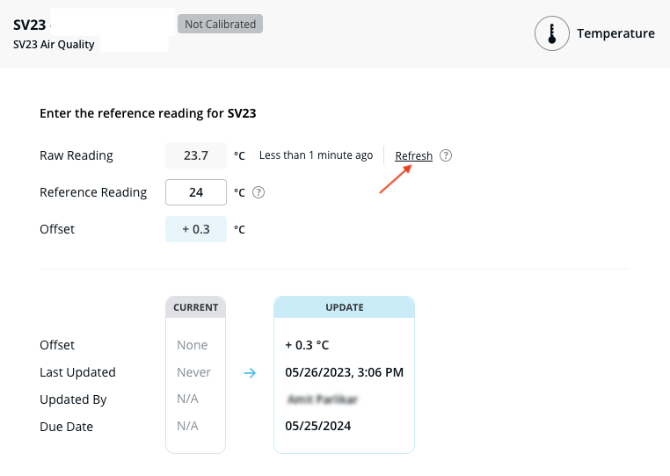Click the Temperature label at top right
The width and height of the screenshot is (670, 476).
tap(615, 34)
